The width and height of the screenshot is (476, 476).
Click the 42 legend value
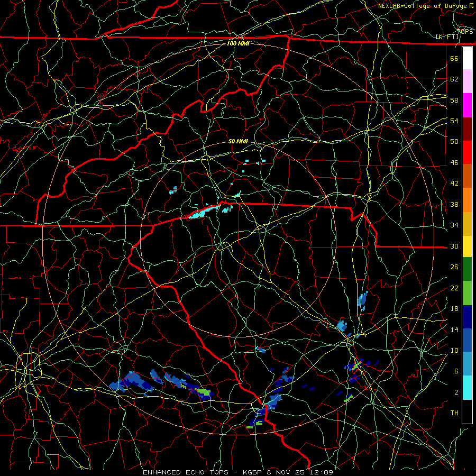pos(454,184)
